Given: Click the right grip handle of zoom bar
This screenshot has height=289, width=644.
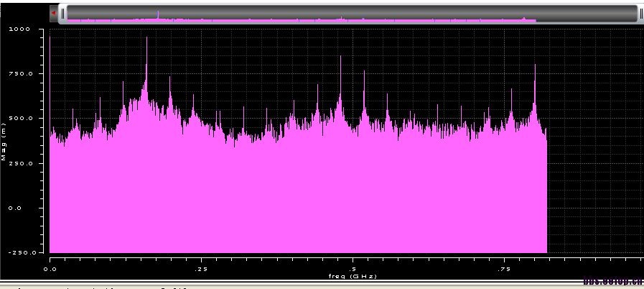Looking at the screenshot, I should coord(640,13).
